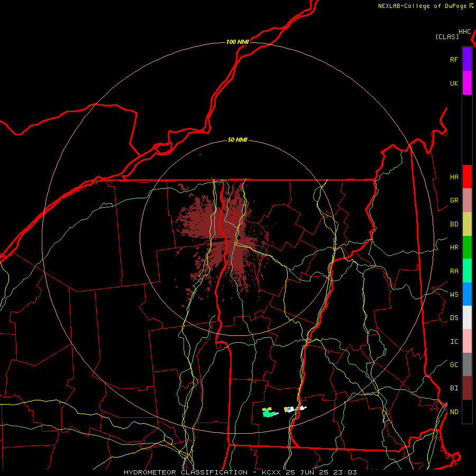Screen dimensions: 476x476
Task: Click the HR legend label
Action: click(x=454, y=248)
